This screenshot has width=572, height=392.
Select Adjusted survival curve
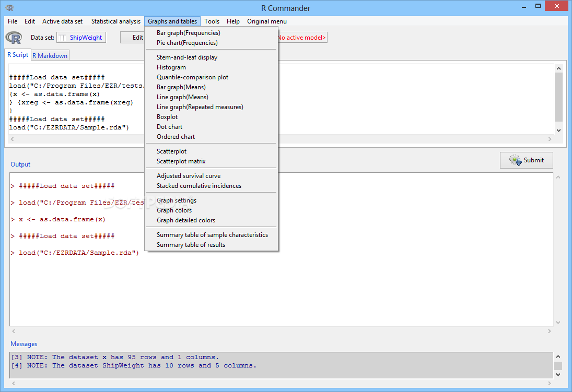point(212,176)
